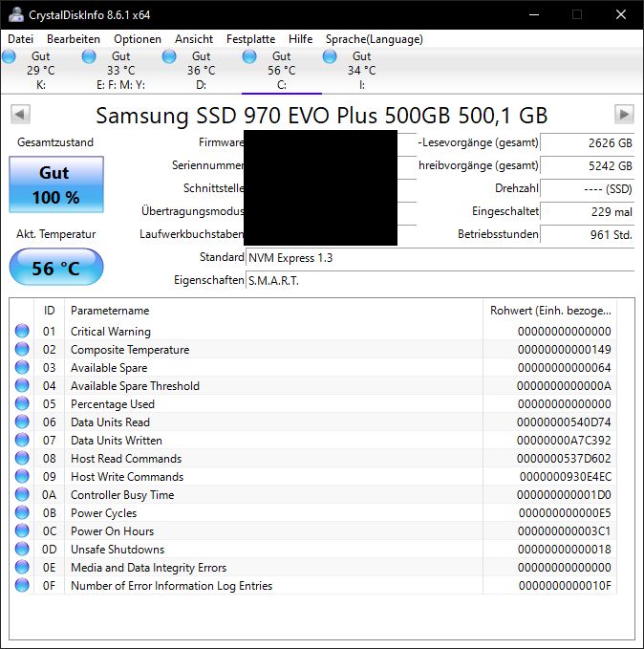This screenshot has width=644, height=649.
Task: Select drive I: at 34 °C
Action: coord(362,71)
